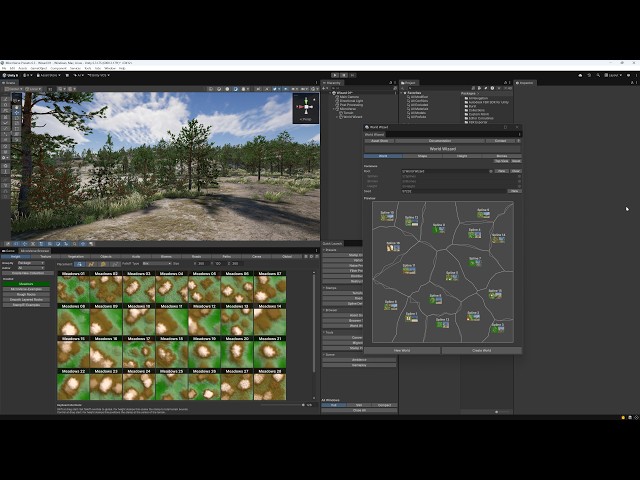Screen dimensions: 640x480
Task: Open the Asset Store dropdown in the toolbar
Action: click(49, 75)
